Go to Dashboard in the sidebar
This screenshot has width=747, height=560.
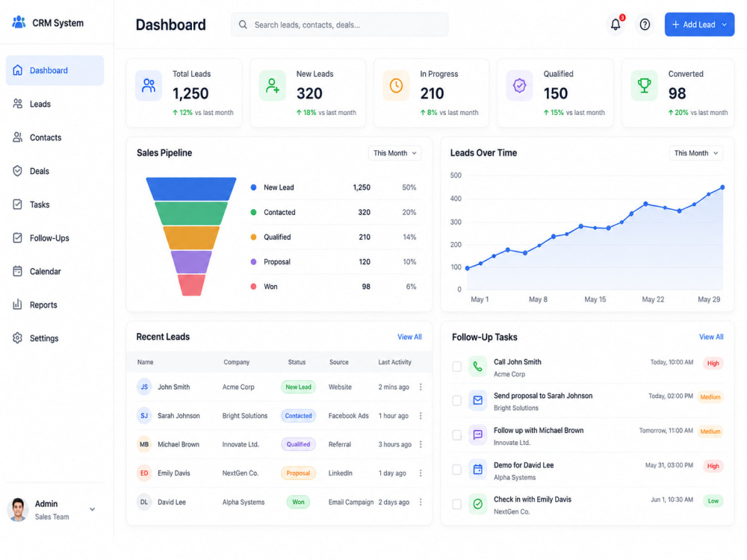tap(55, 70)
